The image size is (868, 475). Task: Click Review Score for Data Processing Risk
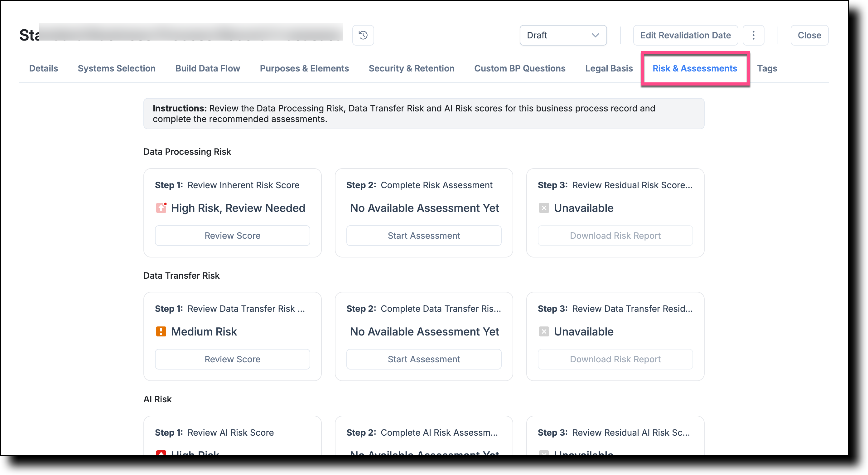(x=233, y=236)
